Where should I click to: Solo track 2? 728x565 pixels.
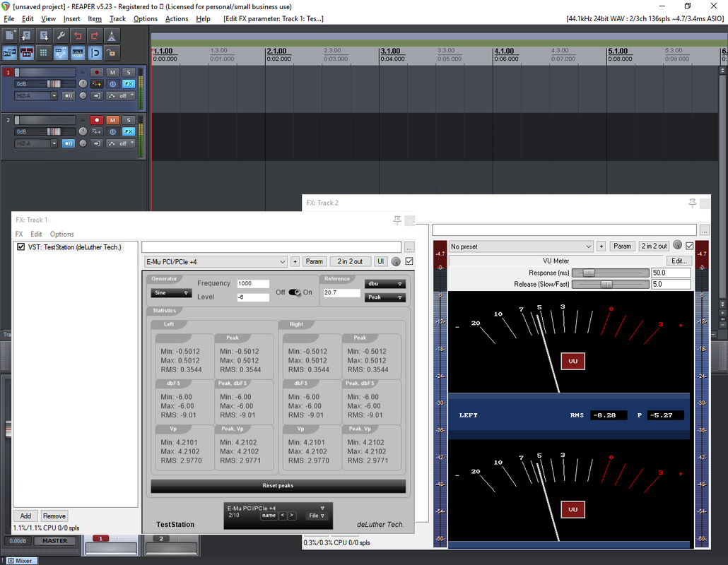129,120
